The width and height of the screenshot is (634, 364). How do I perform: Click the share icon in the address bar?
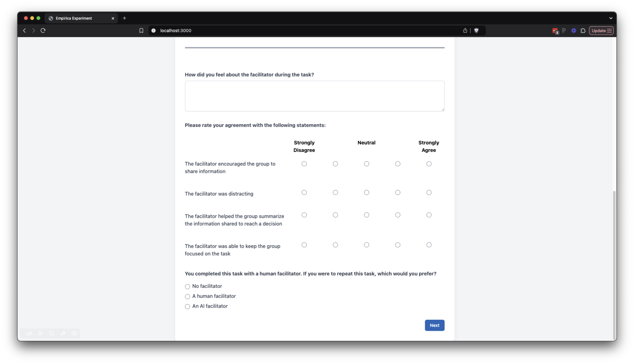click(x=465, y=31)
